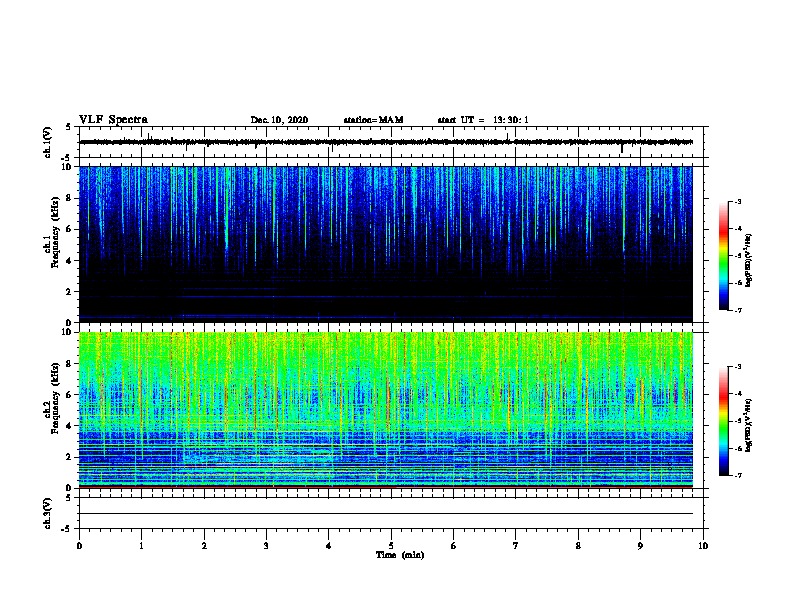This screenshot has height=612, width=792.
Task: Click the date "Dec. 10, 2020" in header
Action: click(x=279, y=120)
